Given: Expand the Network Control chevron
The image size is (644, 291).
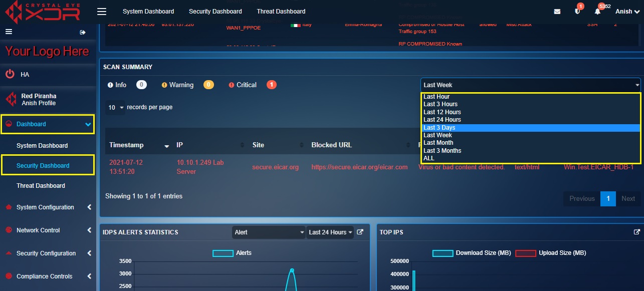Looking at the screenshot, I should tap(89, 230).
